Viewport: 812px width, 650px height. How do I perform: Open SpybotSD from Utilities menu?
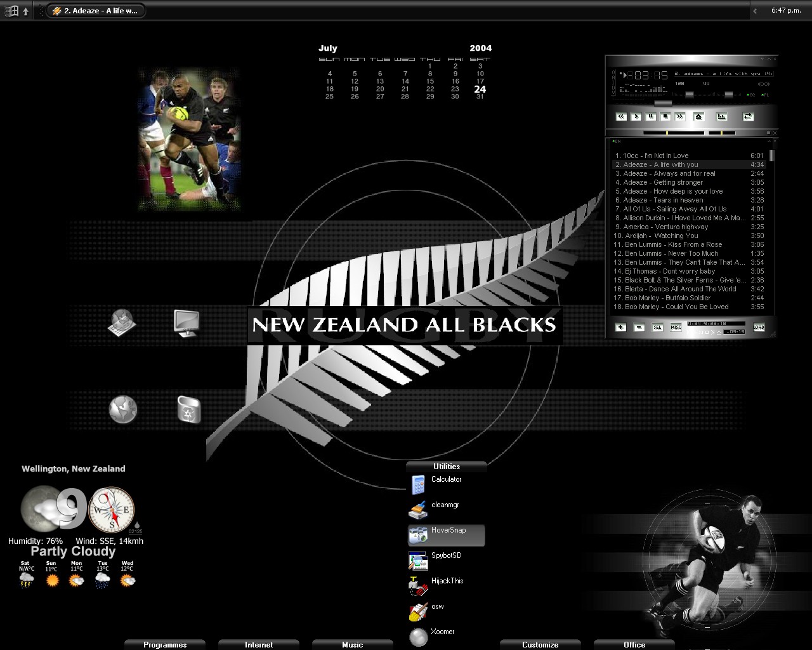point(446,555)
